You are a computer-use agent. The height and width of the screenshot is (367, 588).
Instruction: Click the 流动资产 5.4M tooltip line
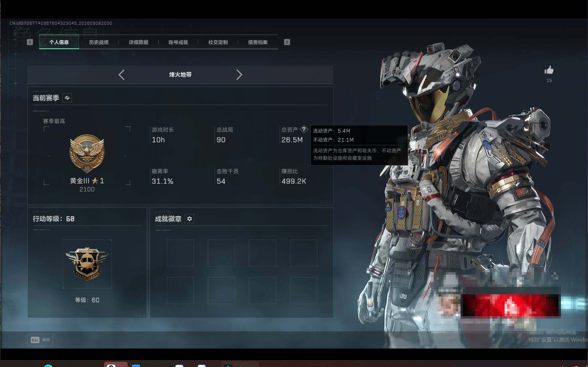click(x=331, y=131)
